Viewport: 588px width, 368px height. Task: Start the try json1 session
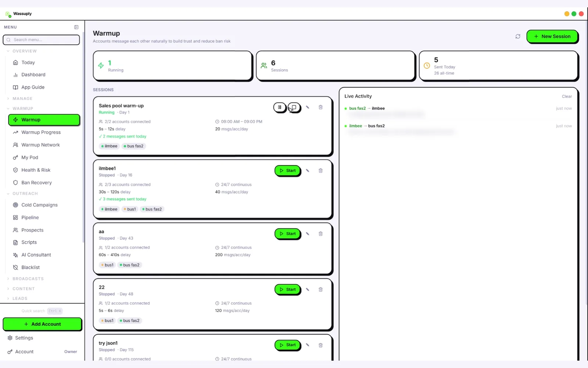click(288, 345)
